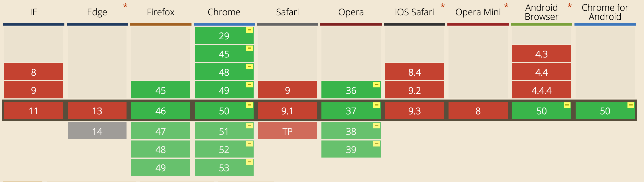
Task: Click the red asterisk next to Opera Mini
Action: [x=506, y=6]
